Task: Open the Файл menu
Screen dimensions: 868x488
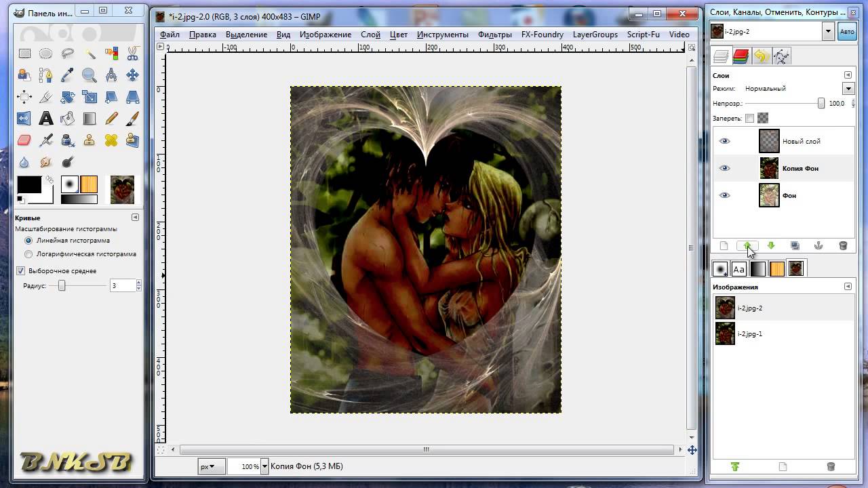Action: coord(170,35)
